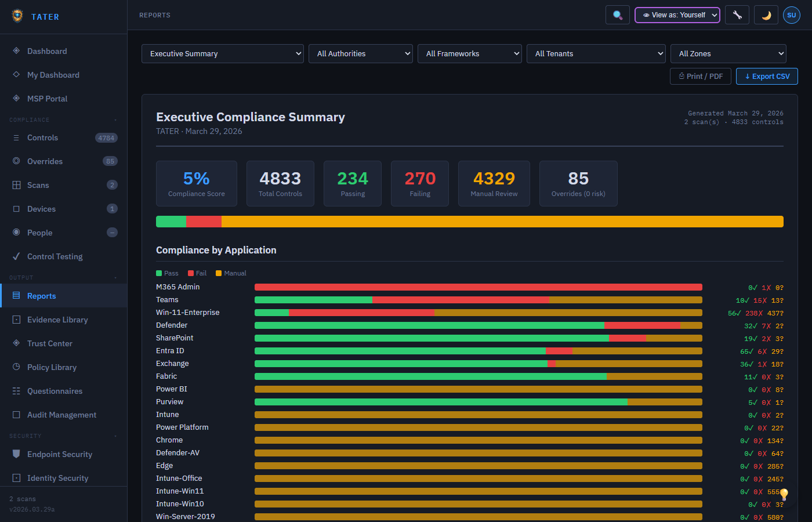Click the Power Platform row label

click(182, 427)
